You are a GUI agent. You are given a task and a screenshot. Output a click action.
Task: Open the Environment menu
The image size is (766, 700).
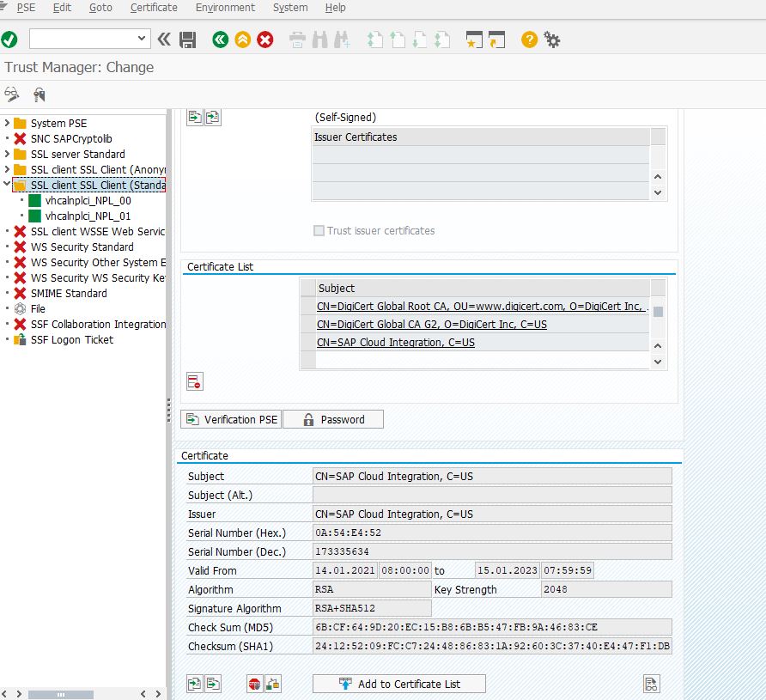click(x=225, y=8)
